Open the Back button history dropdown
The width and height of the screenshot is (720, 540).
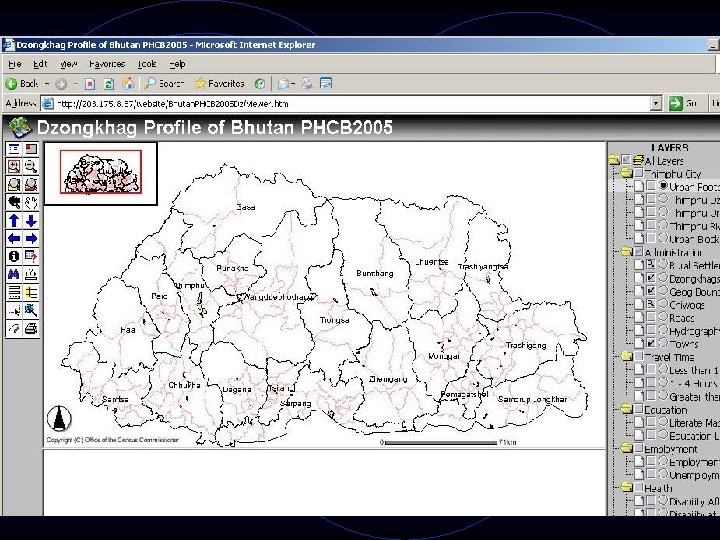[47, 84]
